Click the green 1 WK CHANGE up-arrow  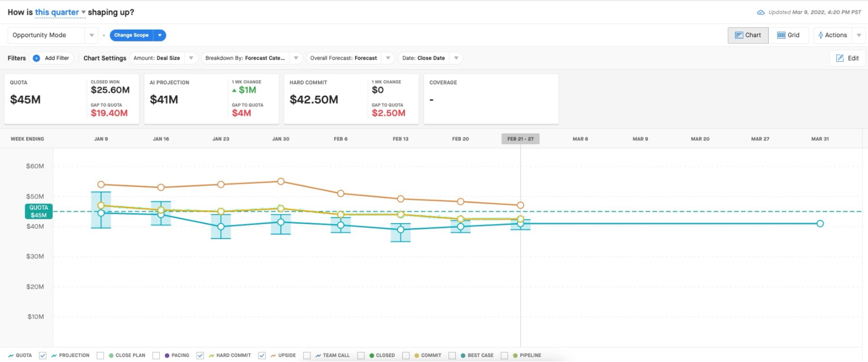pyautogui.click(x=234, y=90)
